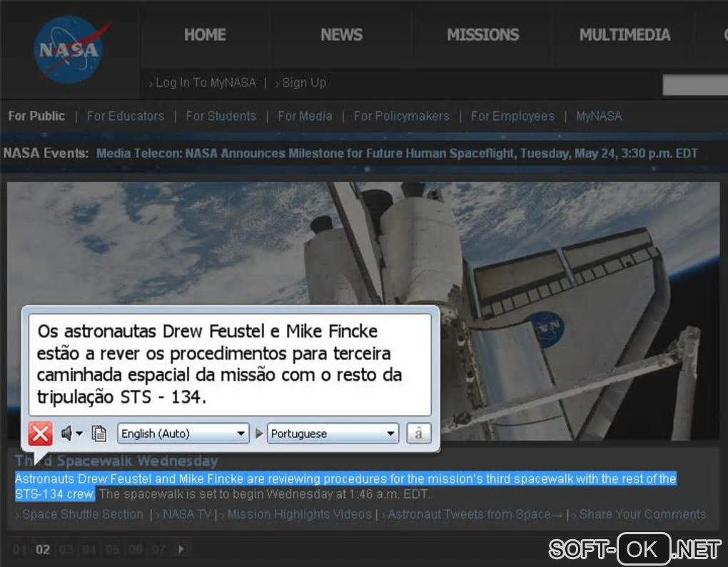This screenshot has height=567, width=728.
Task: Select the For Employees tab
Action: pyautogui.click(x=512, y=116)
